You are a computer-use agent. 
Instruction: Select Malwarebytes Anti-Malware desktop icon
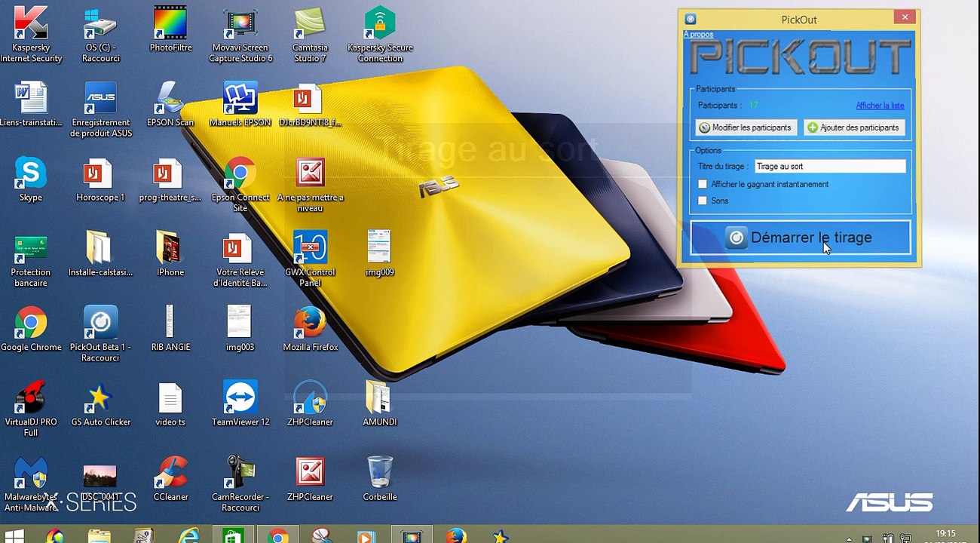point(31,484)
